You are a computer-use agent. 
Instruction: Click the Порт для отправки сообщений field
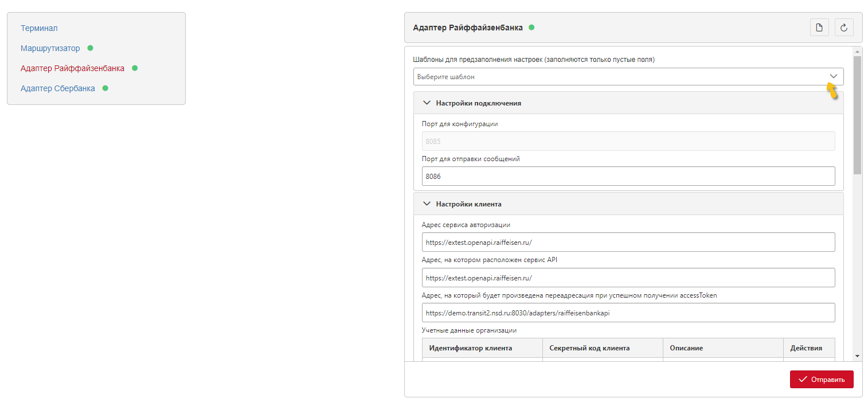coord(628,177)
